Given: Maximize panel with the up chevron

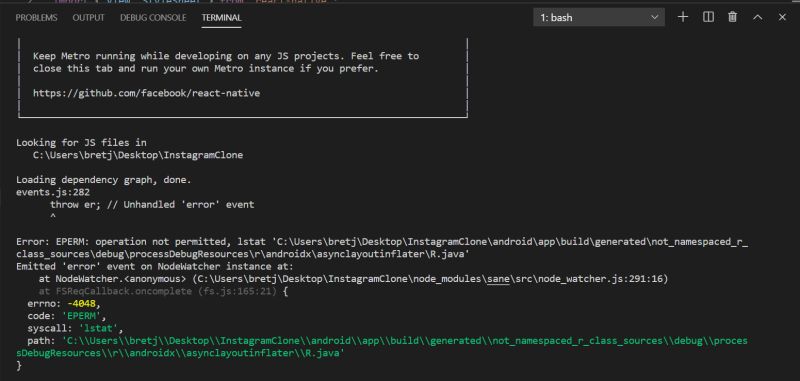Looking at the screenshot, I should [x=758, y=17].
